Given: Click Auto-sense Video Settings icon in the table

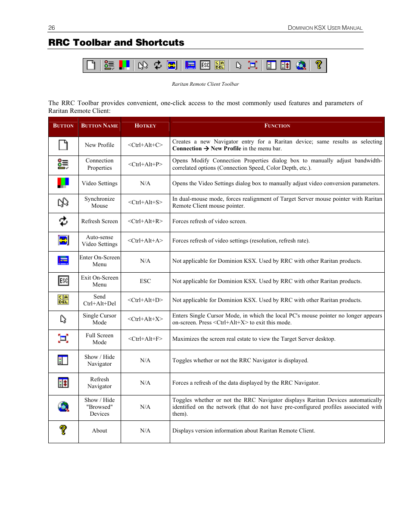Looking at the screenshot, I should coord(63,240).
